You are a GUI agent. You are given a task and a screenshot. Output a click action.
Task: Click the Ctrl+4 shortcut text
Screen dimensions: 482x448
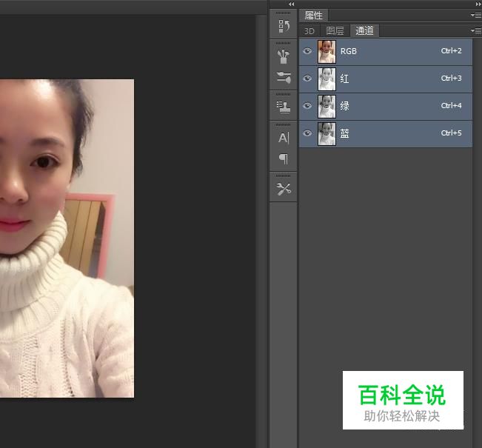[451, 105]
